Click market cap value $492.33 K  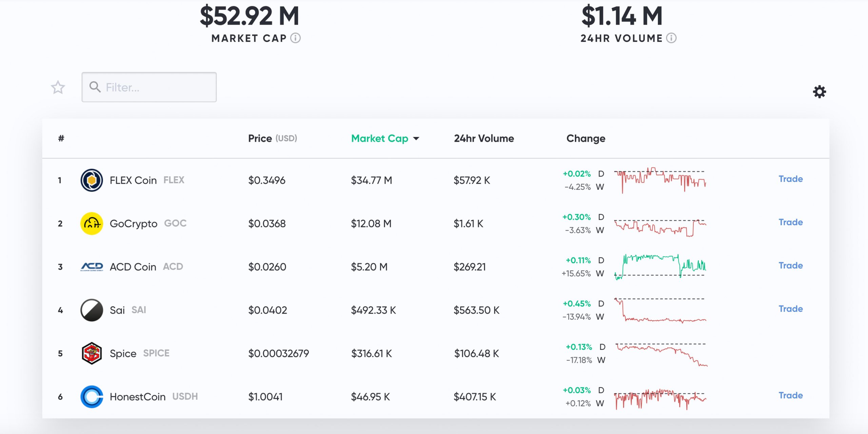(374, 310)
